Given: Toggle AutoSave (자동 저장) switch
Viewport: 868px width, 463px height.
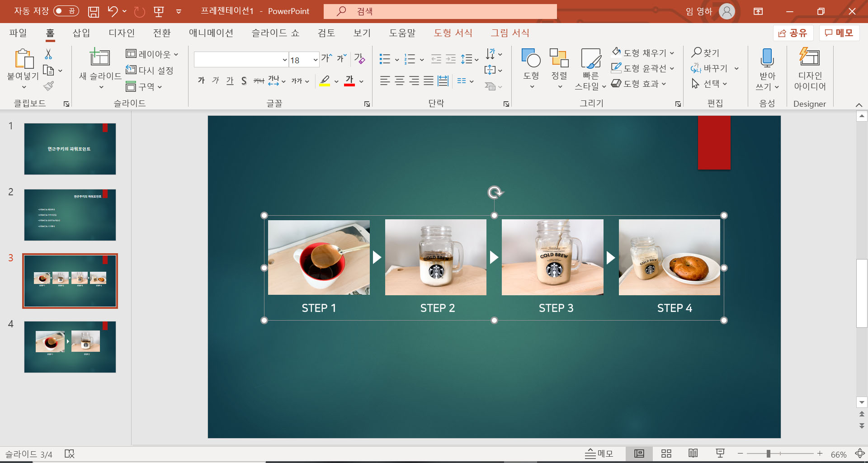Looking at the screenshot, I should [66, 11].
